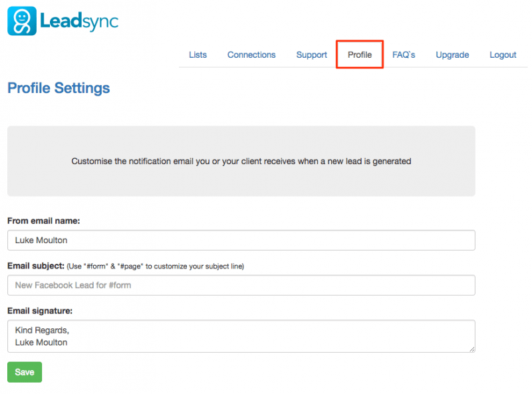Log out of Leadsync
The image size is (532, 394).
point(503,55)
